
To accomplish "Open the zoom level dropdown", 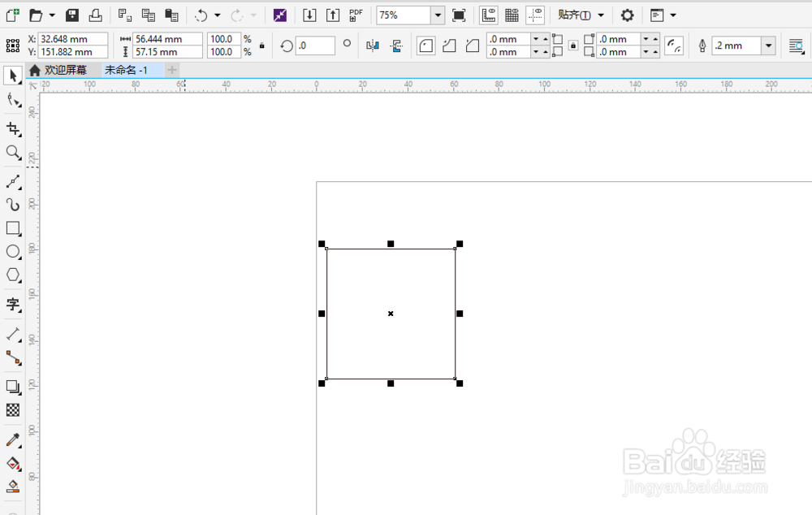I will 437,15.
